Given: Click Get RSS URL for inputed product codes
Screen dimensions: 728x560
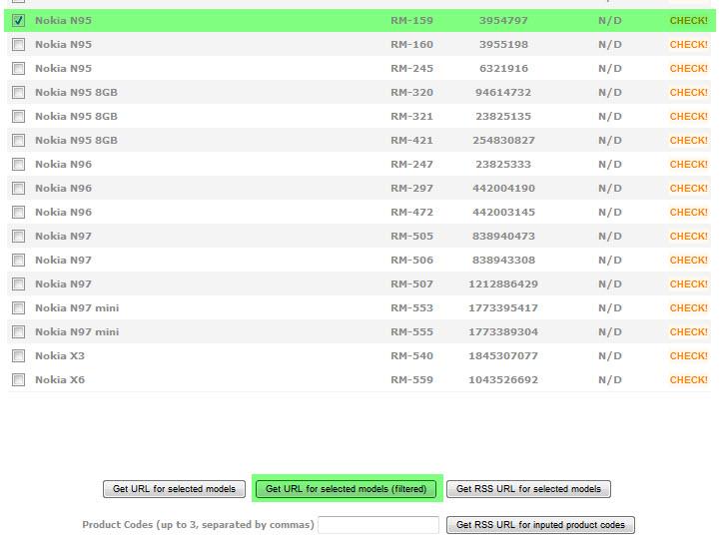Looking at the screenshot, I should [x=540, y=525].
